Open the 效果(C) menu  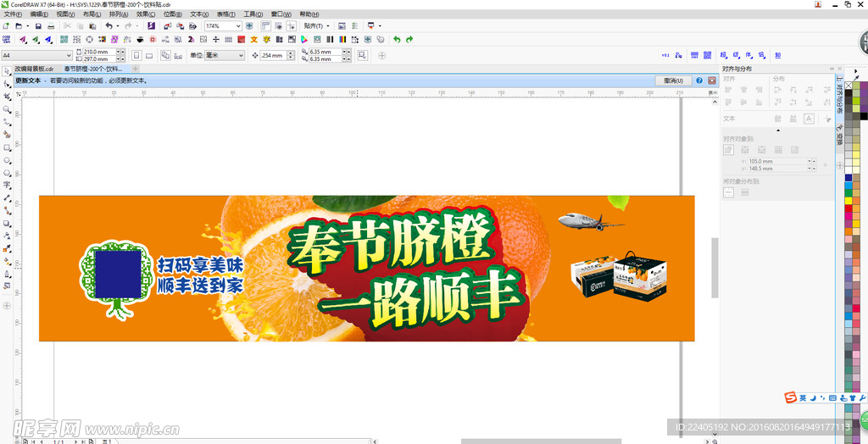[x=146, y=14]
